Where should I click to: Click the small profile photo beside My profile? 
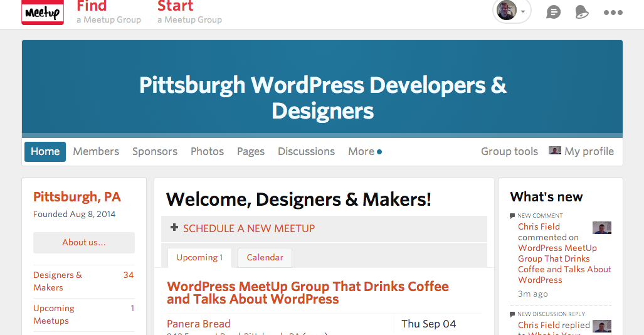click(555, 151)
